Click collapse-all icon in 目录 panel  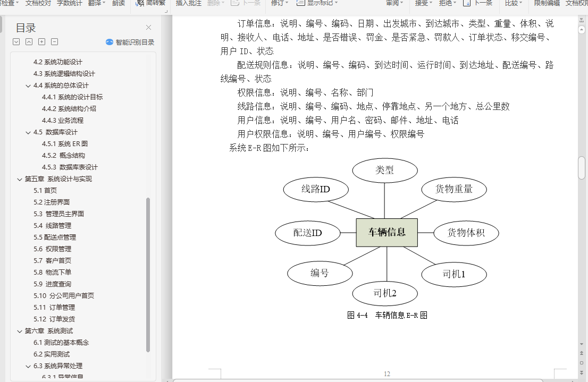point(29,42)
